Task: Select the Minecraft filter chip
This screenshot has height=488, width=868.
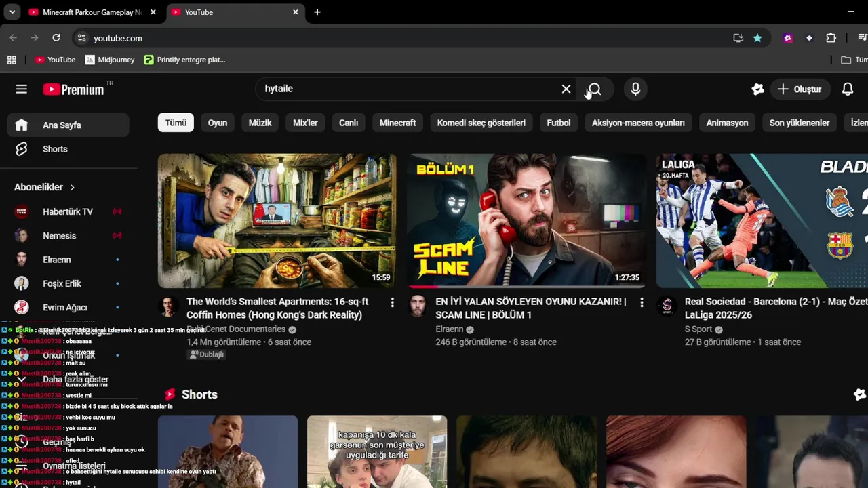Action: pyautogui.click(x=397, y=123)
